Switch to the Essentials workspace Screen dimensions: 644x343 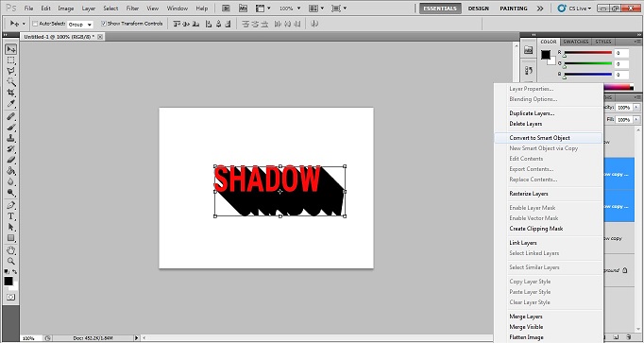[x=440, y=9]
